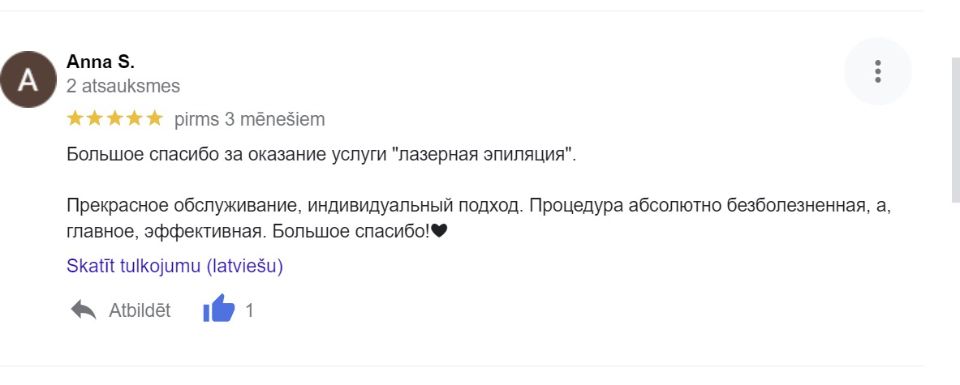Click the like count number 1
The height and width of the screenshot is (385, 960).
pyautogui.click(x=249, y=311)
